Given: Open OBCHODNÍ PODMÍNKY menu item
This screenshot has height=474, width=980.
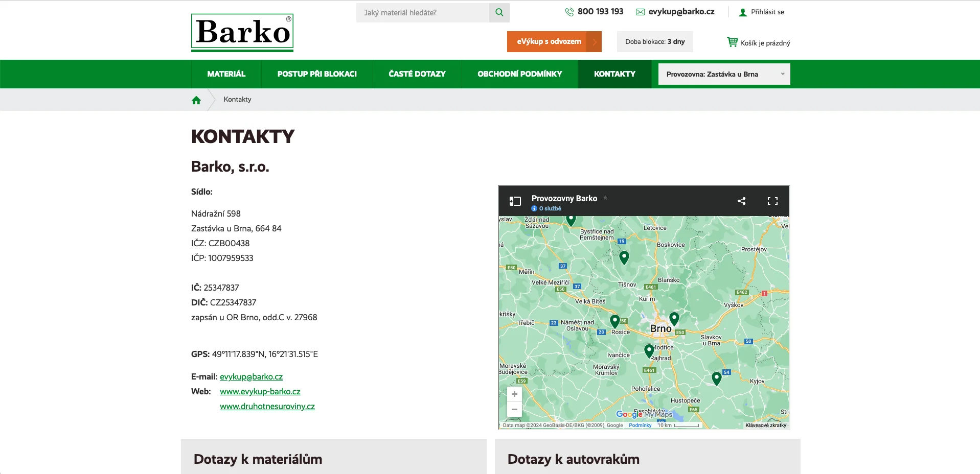Looking at the screenshot, I should tap(520, 74).
